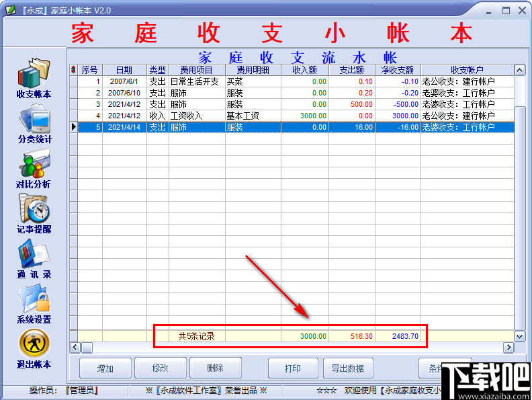Image resolution: width=532 pixels, height=400 pixels.
Task: Close the 家庭小帐本 window
Action: [x=522, y=11]
